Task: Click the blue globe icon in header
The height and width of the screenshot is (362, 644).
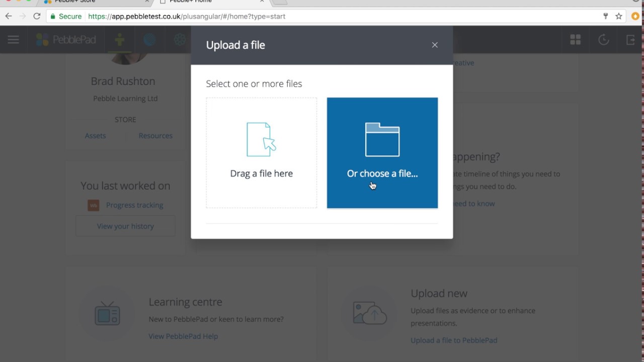Action: (x=149, y=40)
